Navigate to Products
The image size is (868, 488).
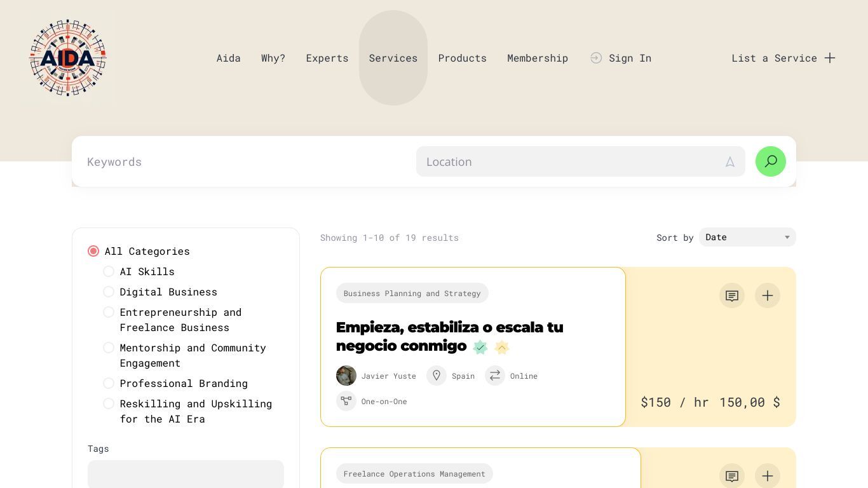click(x=463, y=58)
